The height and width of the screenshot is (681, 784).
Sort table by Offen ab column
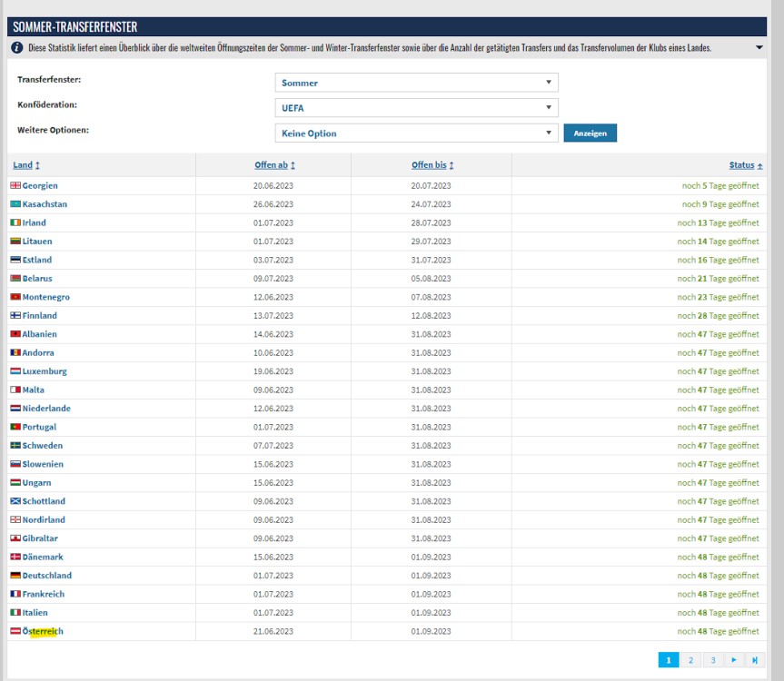[x=274, y=165]
